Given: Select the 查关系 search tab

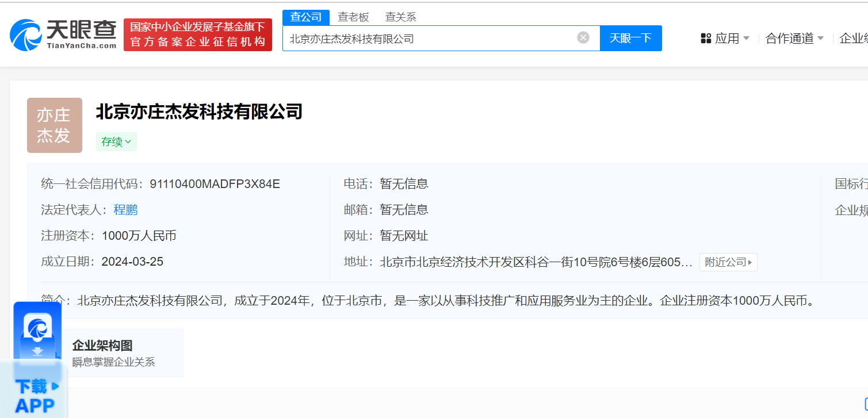Looking at the screenshot, I should 400,17.
